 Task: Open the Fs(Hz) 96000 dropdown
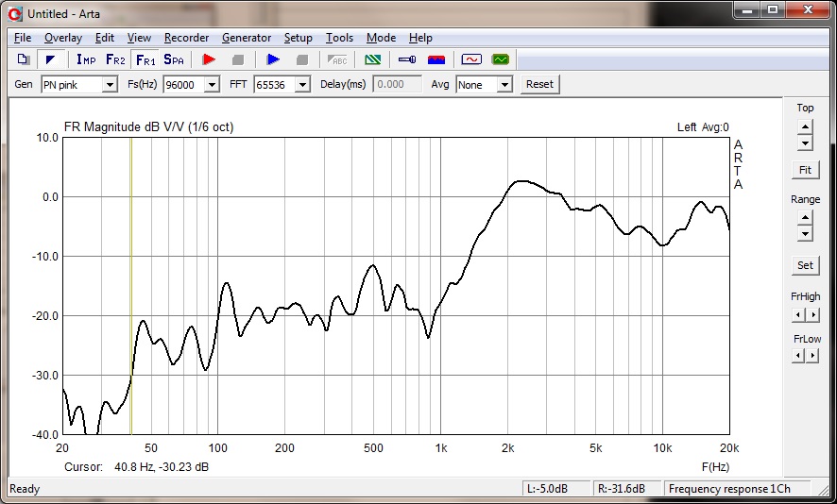coord(212,84)
